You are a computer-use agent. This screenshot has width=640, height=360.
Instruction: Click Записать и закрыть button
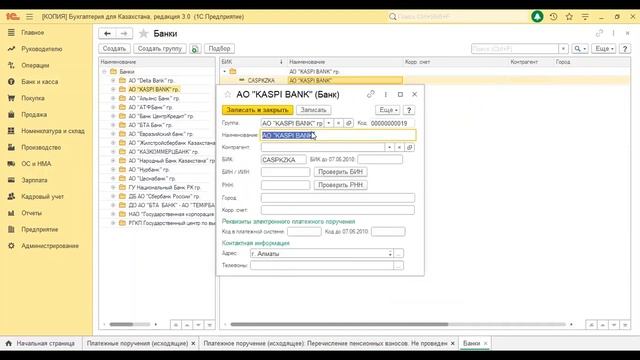coord(258,110)
